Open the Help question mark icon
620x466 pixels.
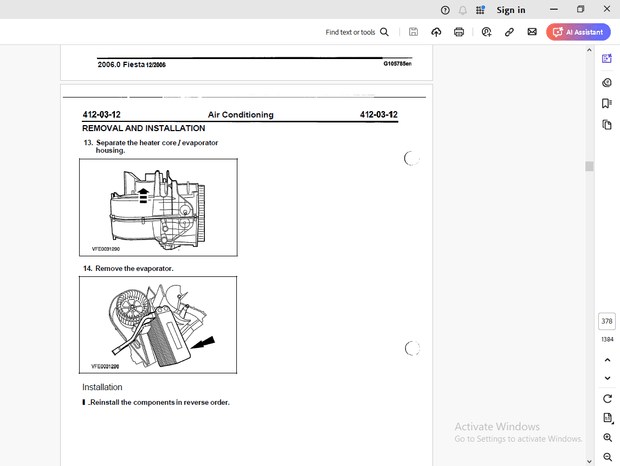tap(446, 10)
